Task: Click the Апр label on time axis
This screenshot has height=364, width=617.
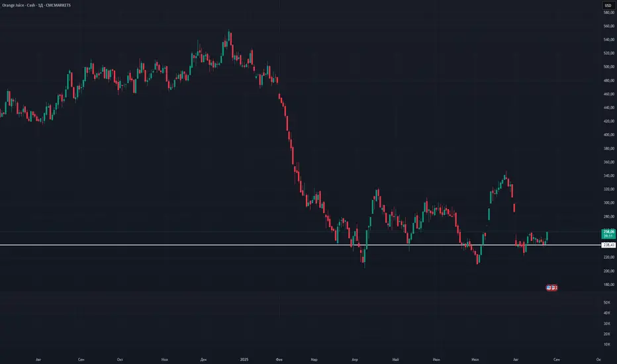Action: click(355, 359)
